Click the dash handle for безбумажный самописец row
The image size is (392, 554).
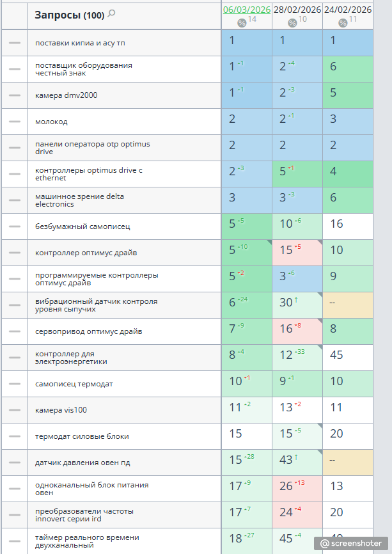point(15,226)
